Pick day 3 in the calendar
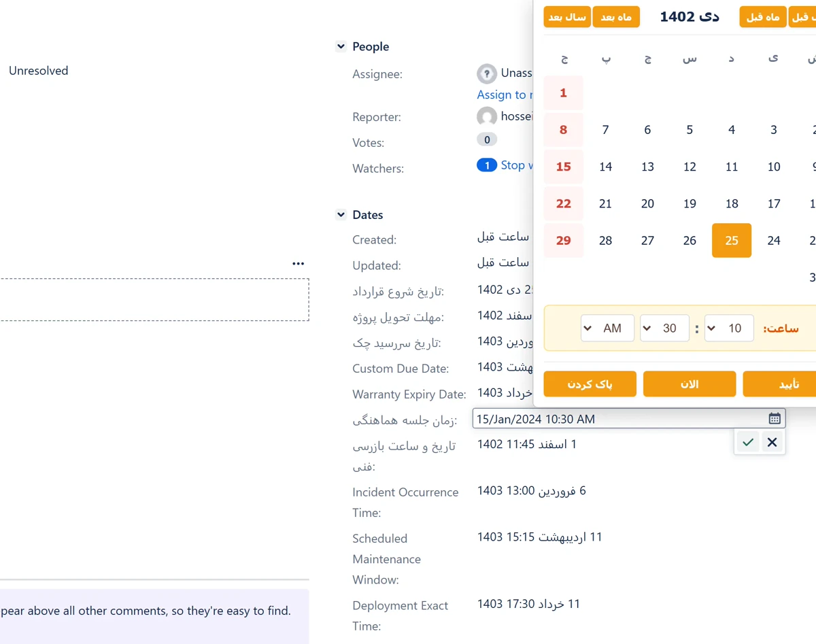The image size is (816, 644). pyautogui.click(x=774, y=130)
